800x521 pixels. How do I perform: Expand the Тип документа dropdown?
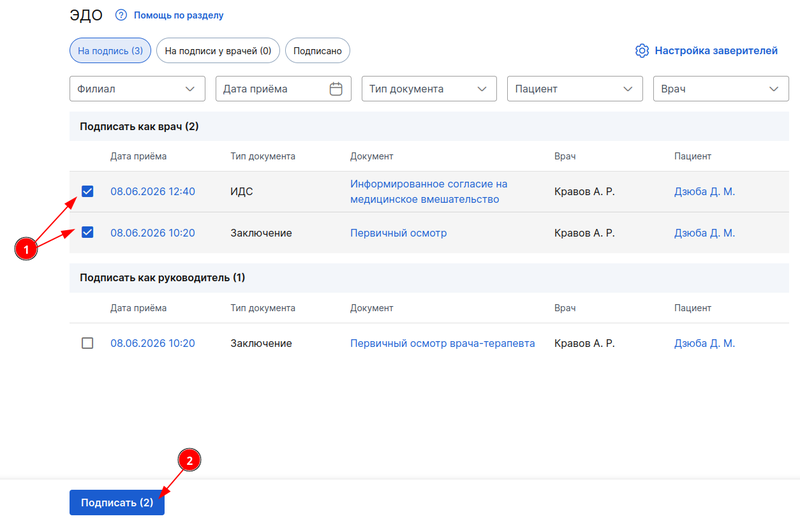429,89
